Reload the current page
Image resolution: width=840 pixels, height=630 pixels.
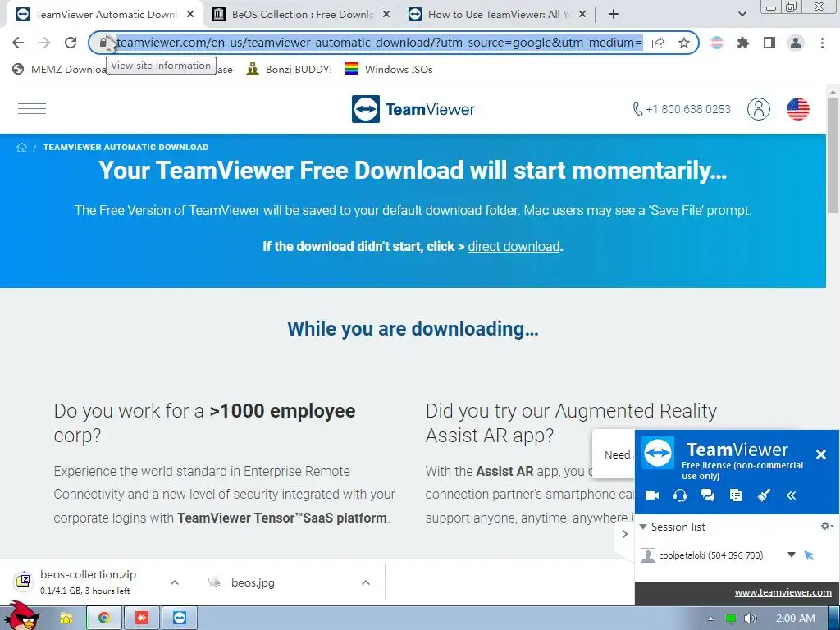pyautogui.click(x=71, y=43)
